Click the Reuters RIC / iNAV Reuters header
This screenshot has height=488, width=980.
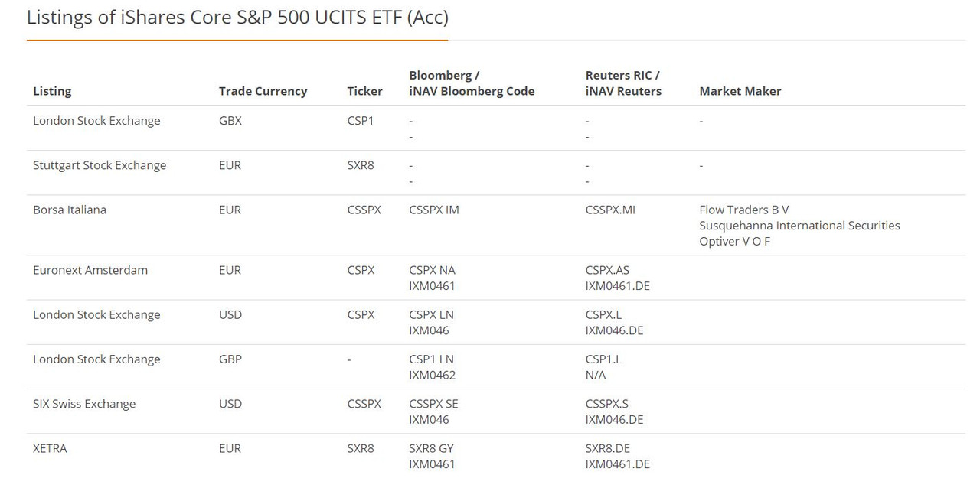pos(623,83)
